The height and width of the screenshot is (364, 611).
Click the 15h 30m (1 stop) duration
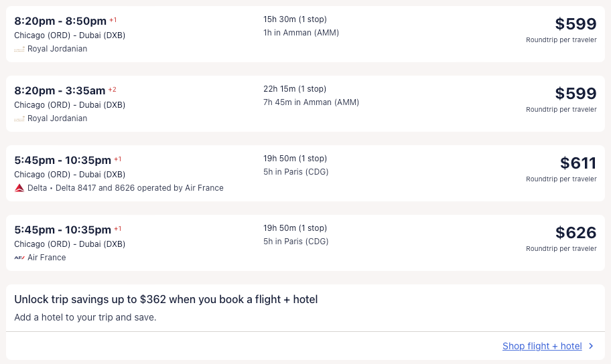point(295,19)
